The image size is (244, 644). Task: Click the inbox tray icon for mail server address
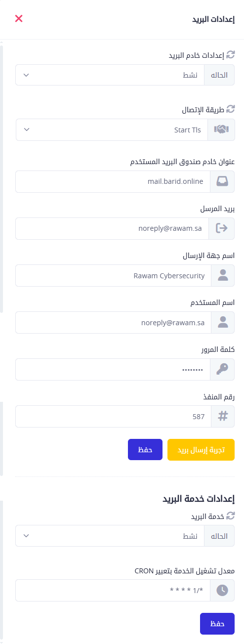click(x=223, y=181)
